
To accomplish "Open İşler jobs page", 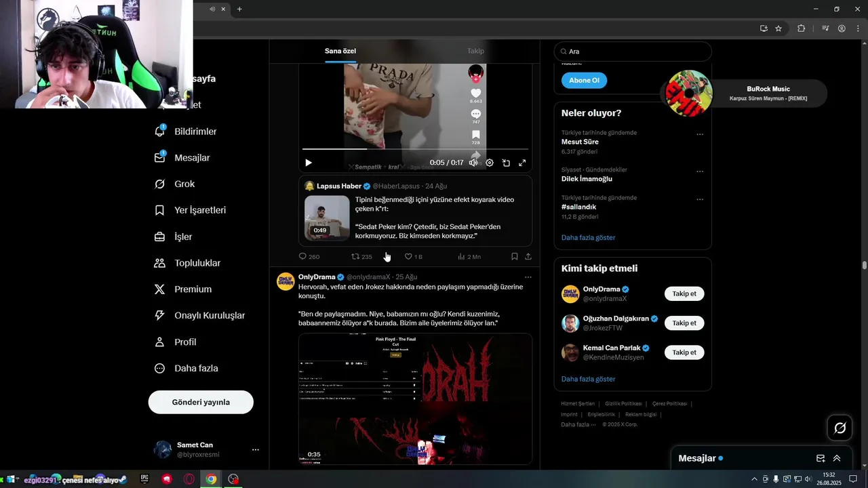I will (173, 237).
